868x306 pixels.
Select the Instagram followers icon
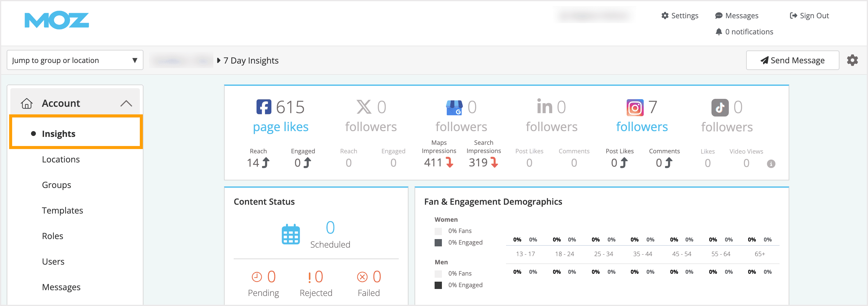click(635, 107)
